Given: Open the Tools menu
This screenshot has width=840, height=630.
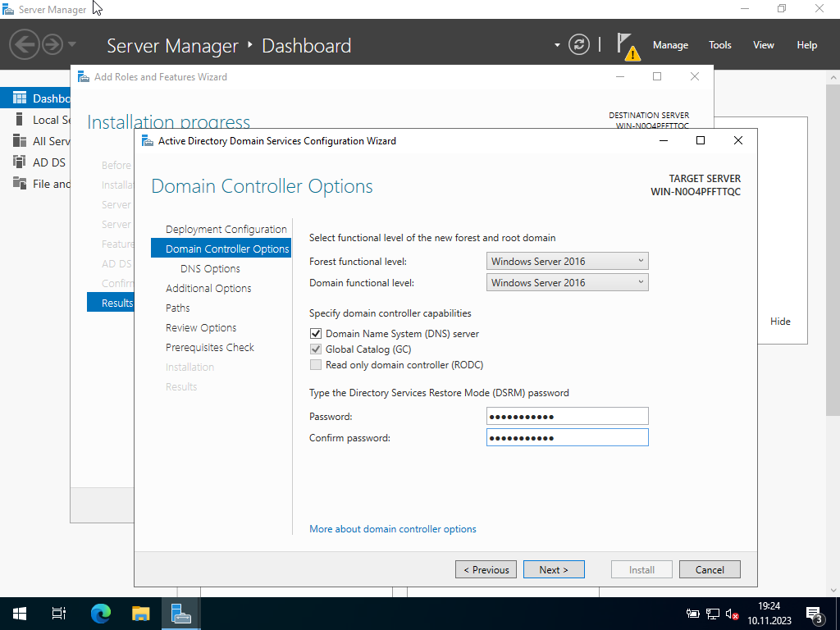Looking at the screenshot, I should (x=719, y=45).
